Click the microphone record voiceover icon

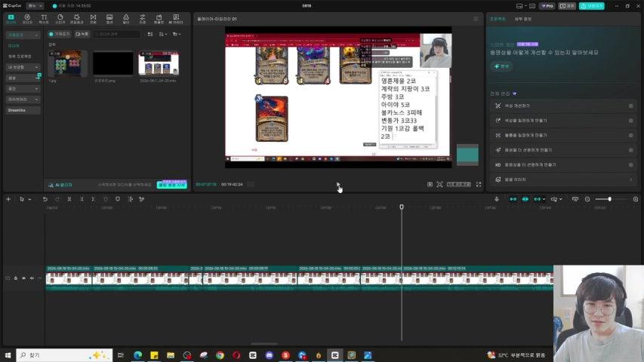497,199
